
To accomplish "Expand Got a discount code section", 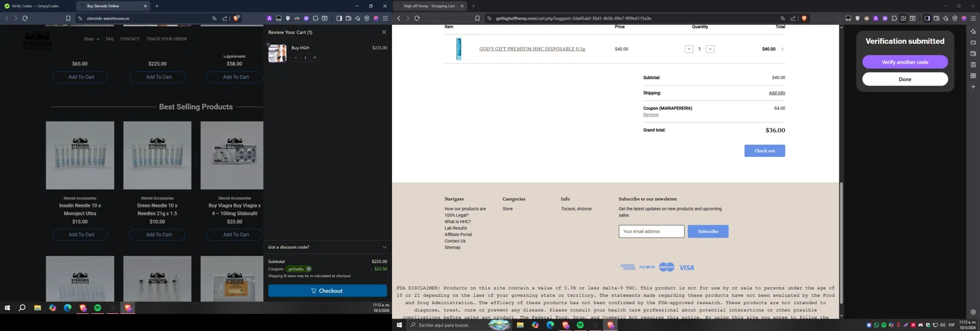I will [327, 247].
